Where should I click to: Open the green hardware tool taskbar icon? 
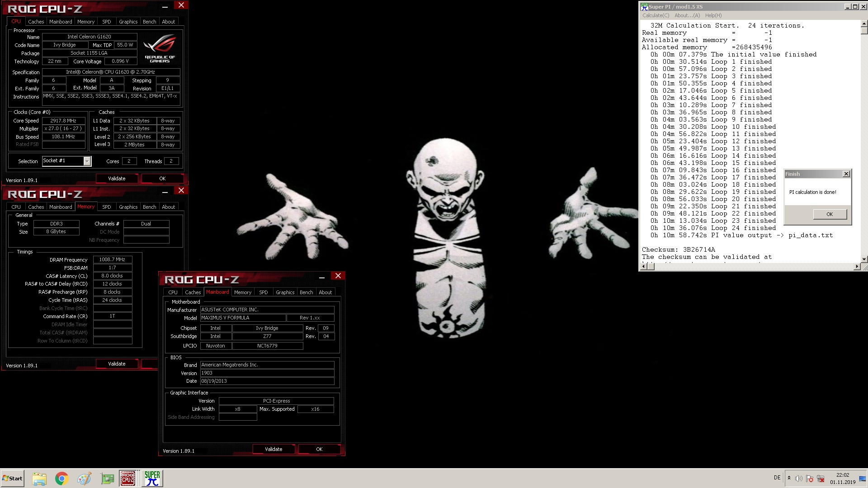107,479
